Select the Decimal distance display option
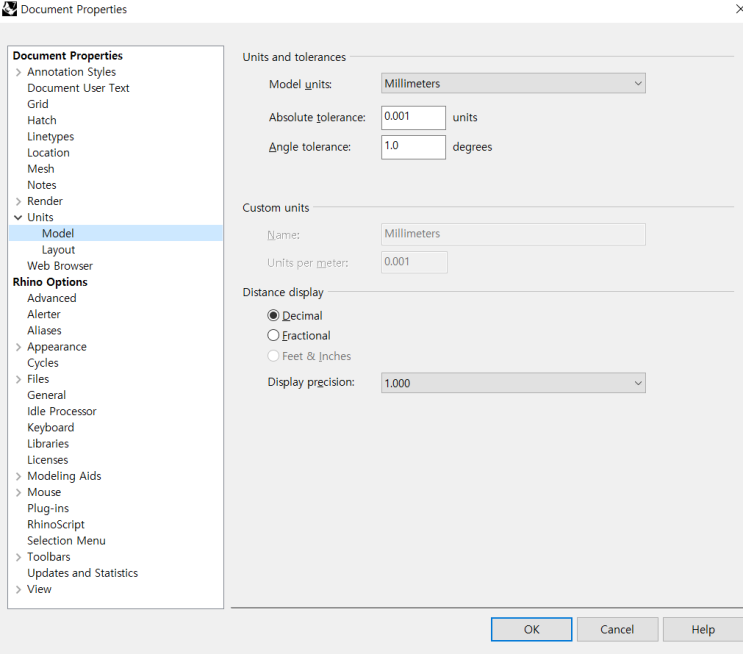This screenshot has height=654, width=743. coord(274,316)
